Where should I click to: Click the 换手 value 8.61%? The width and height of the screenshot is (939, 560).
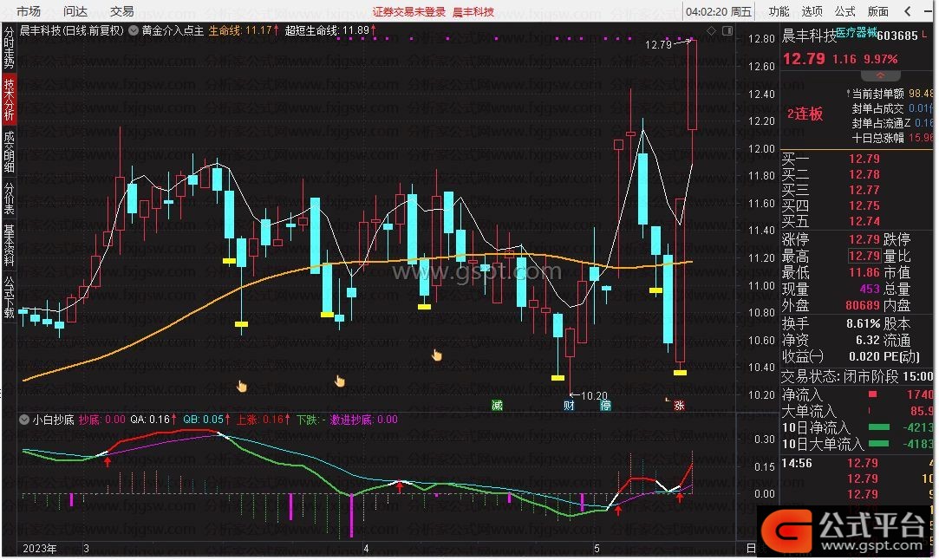pos(863,323)
